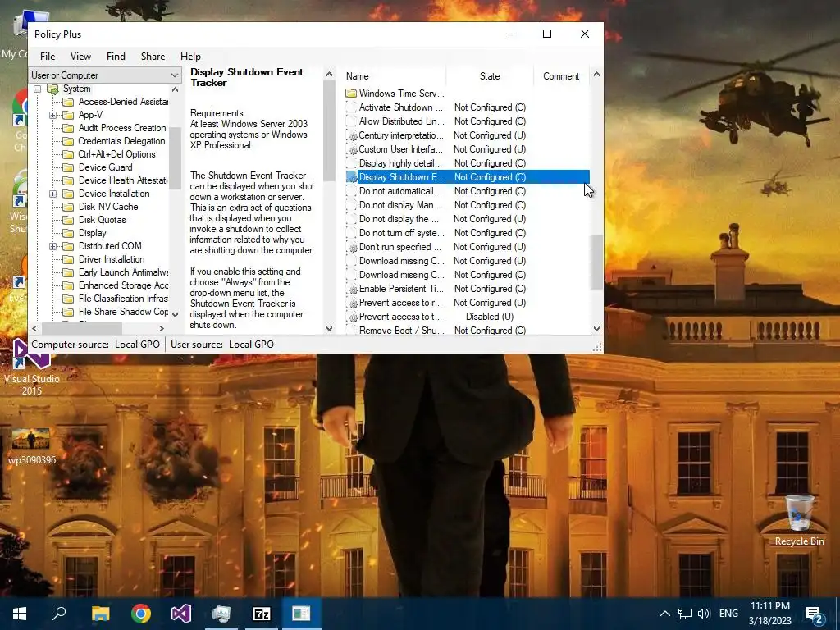Select Enhanced Storage Access category
The height and width of the screenshot is (630, 840).
[123, 285]
